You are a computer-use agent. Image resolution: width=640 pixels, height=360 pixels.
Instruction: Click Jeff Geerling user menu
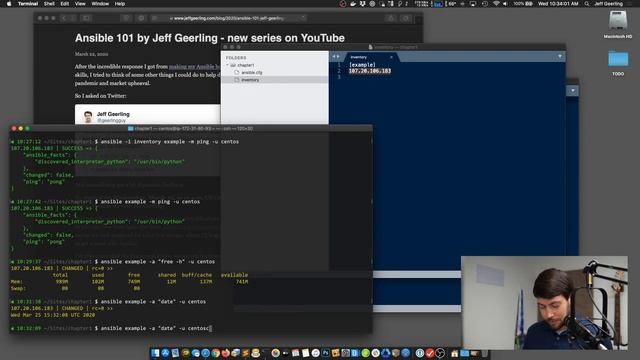[x=608, y=4]
